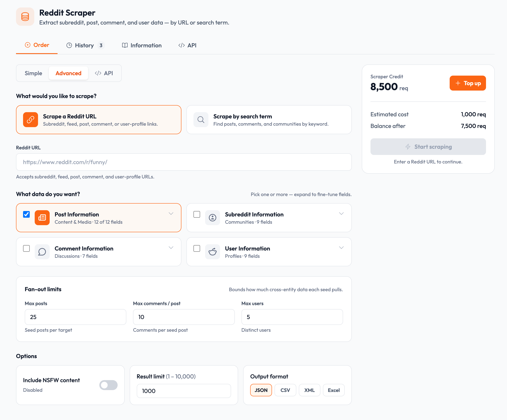Check the Comment Information checkbox
The height and width of the screenshot is (420, 507).
click(x=27, y=248)
